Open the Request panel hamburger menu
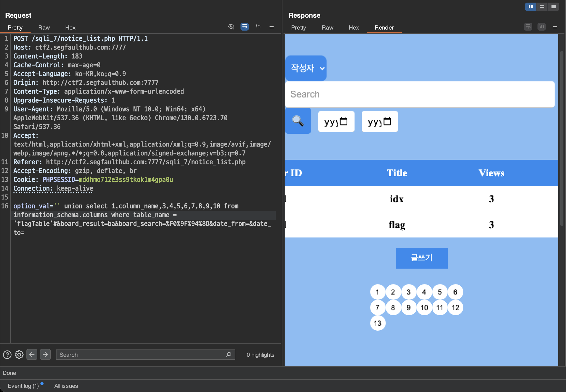 click(272, 26)
